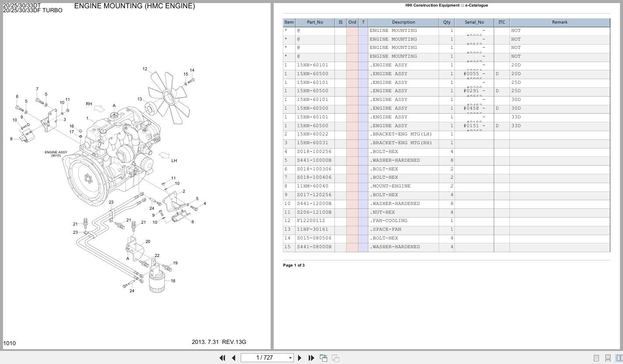This screenshot has width=623, height=364.
Task: Click the HHI Construction Equipment e-Catalogue heading
Action: pyautogui.click(x=446, y=5)
